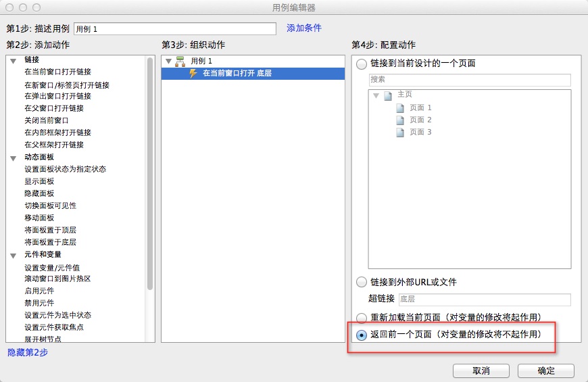Viewport: 588px width, 382px height.
Task: Click the 主页 page icon
Action: click(x=388, y=95)
